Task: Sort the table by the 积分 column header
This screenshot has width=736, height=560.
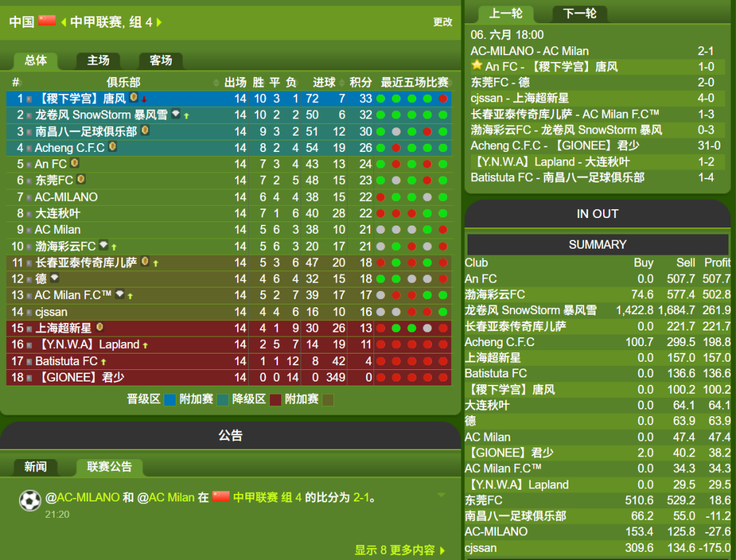Action: pyautogui.click(x=361, y=82)
